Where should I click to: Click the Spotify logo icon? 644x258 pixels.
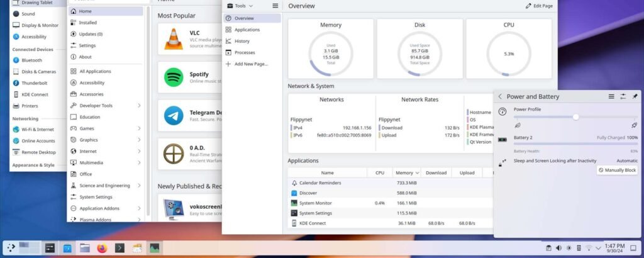pos(174,77)
